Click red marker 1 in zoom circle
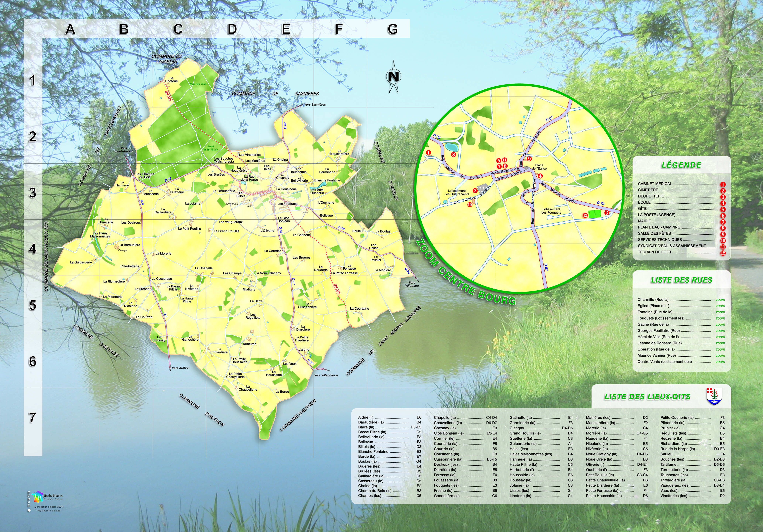The image size is (763, 532). (428, 153)
